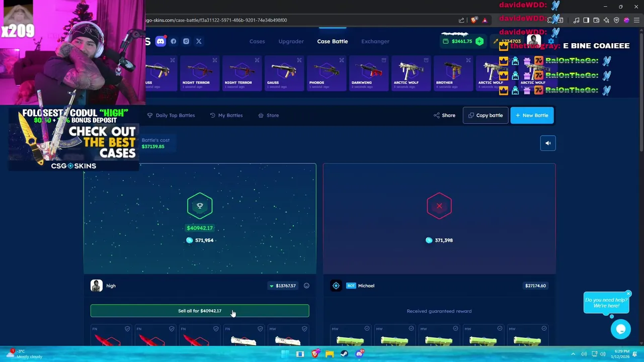The image size is (644, 362).
Task: Click the 'high' player avatar
Action: [97, 286]
